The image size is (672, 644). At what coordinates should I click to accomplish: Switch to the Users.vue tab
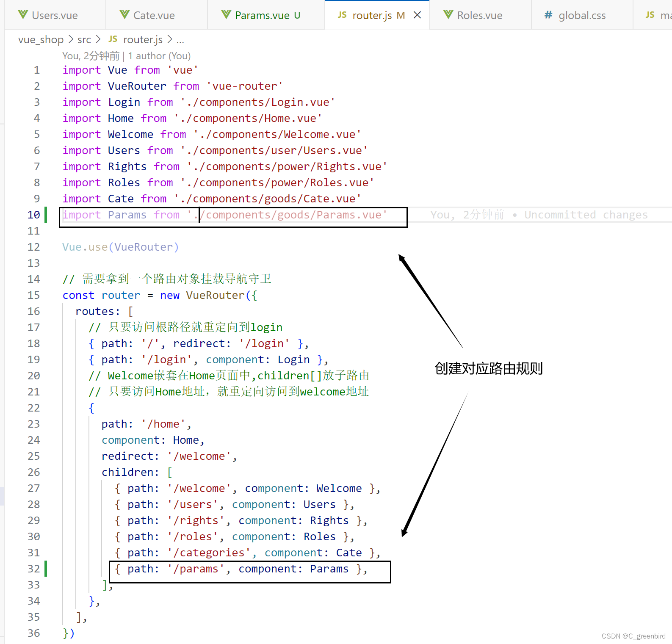[x=55, y=15]
